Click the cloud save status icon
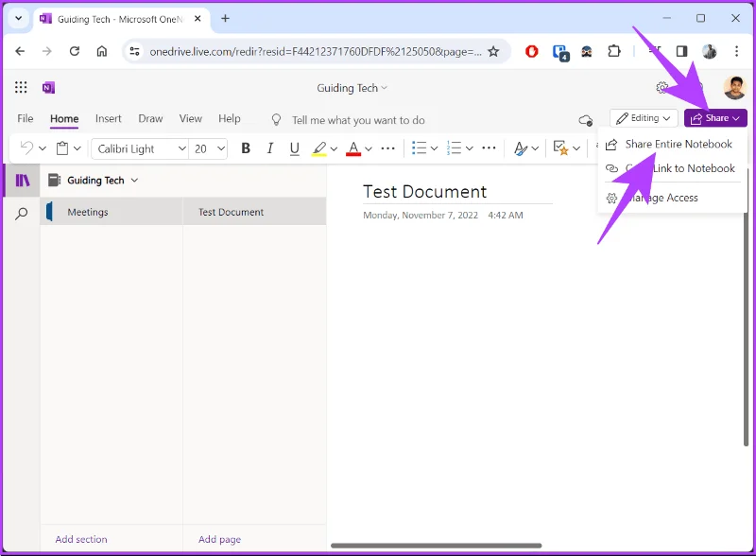 click(x=585, y=120)
